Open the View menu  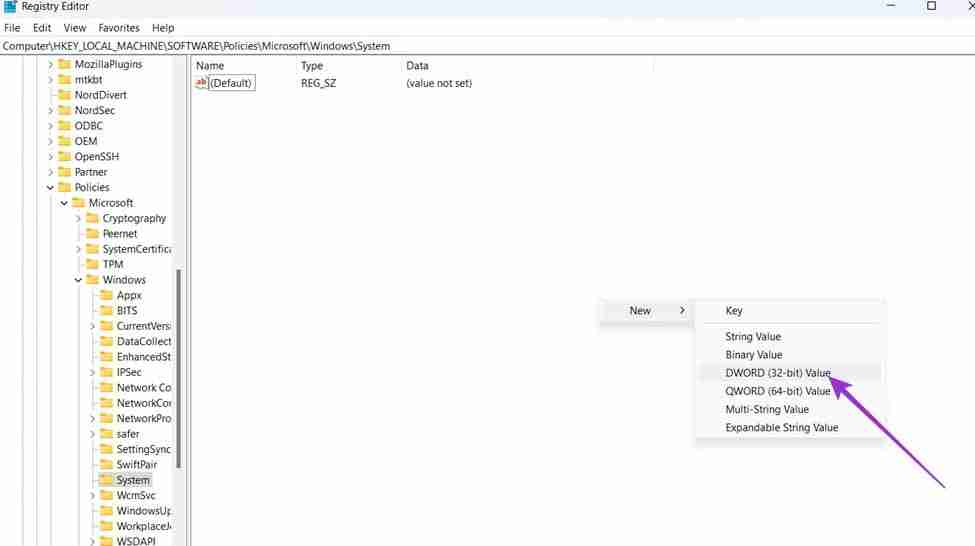click(75, 28)
